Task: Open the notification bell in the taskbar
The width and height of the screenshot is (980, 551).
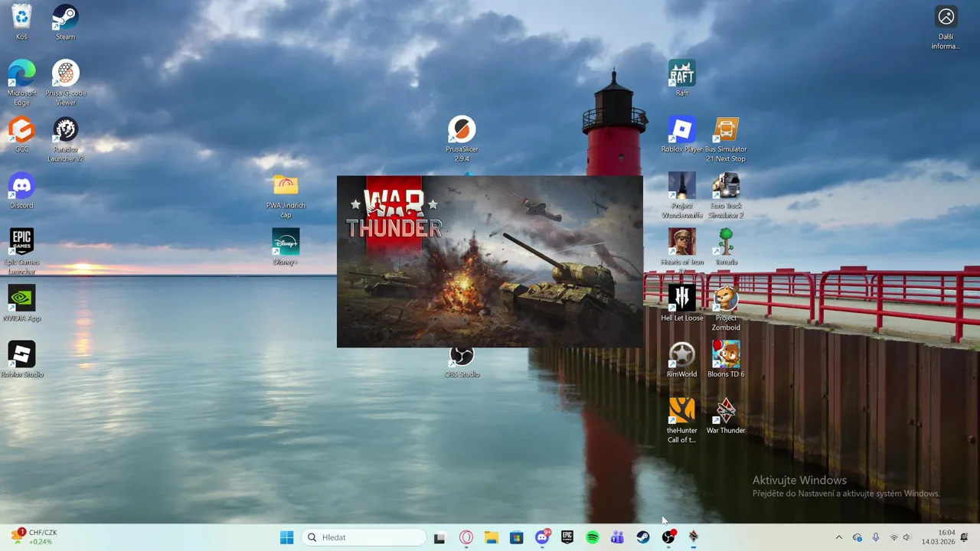Action: pos(964,537)
